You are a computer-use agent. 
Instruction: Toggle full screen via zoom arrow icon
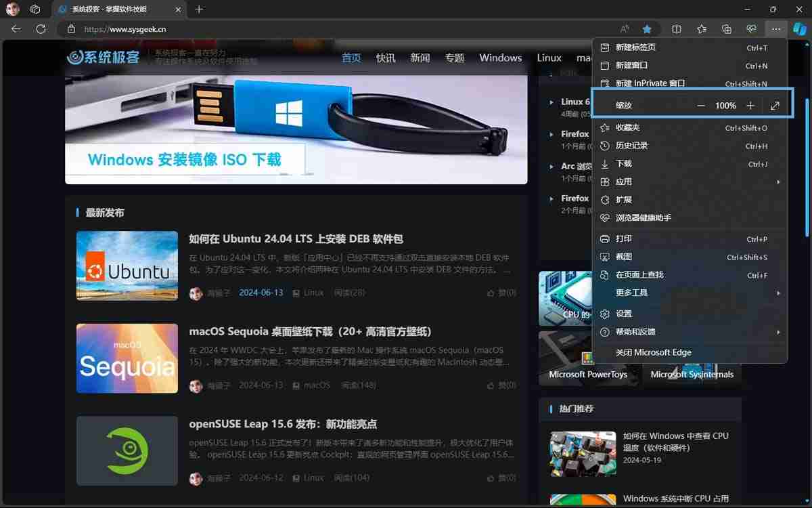774,106
